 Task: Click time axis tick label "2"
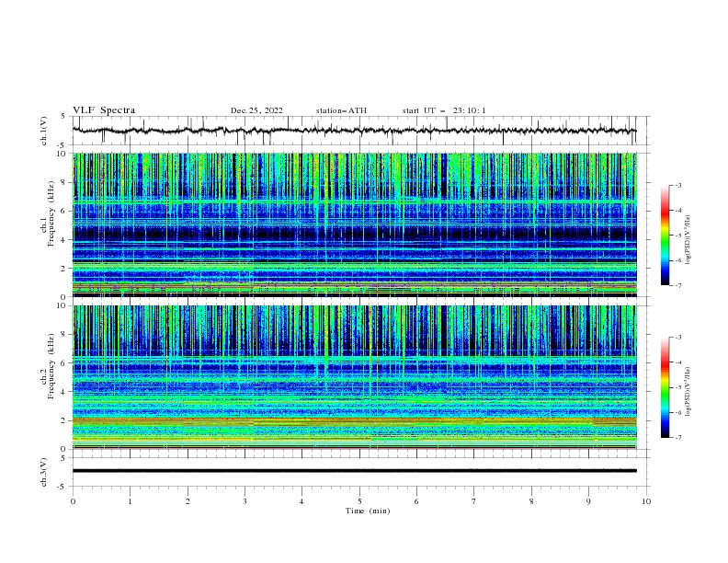[188, 501]
